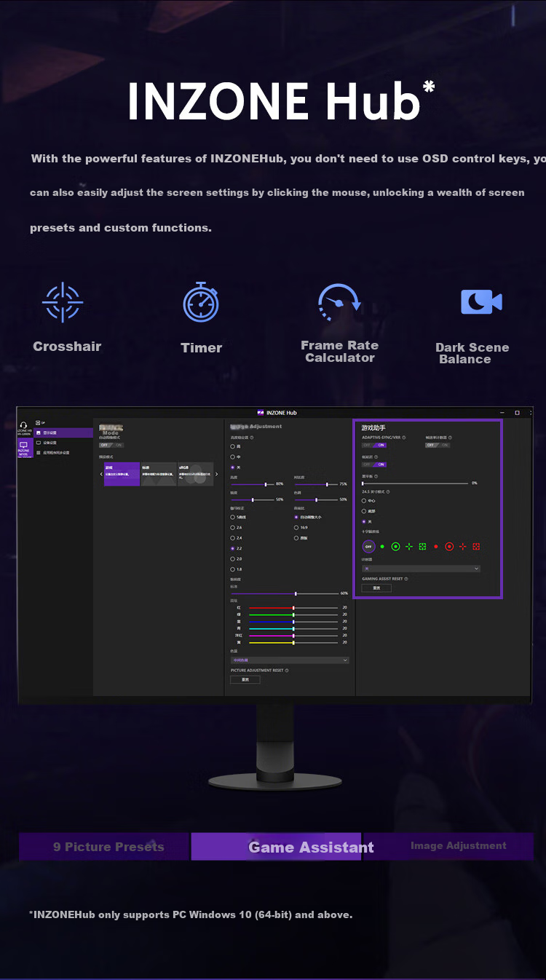This screenshot has height=980, width=546.
Task: Click the Crosshair feature icon
Action: [63, 301]
